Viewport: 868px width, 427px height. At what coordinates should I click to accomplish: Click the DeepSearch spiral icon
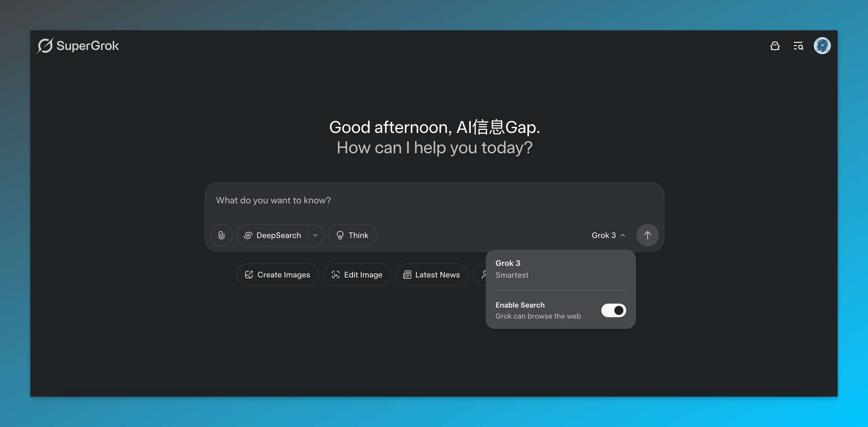tap(248, 235)
